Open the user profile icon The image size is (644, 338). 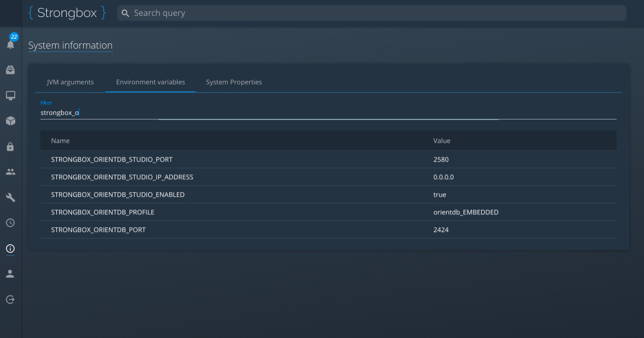pyautogui.click(x=11, y=274)
